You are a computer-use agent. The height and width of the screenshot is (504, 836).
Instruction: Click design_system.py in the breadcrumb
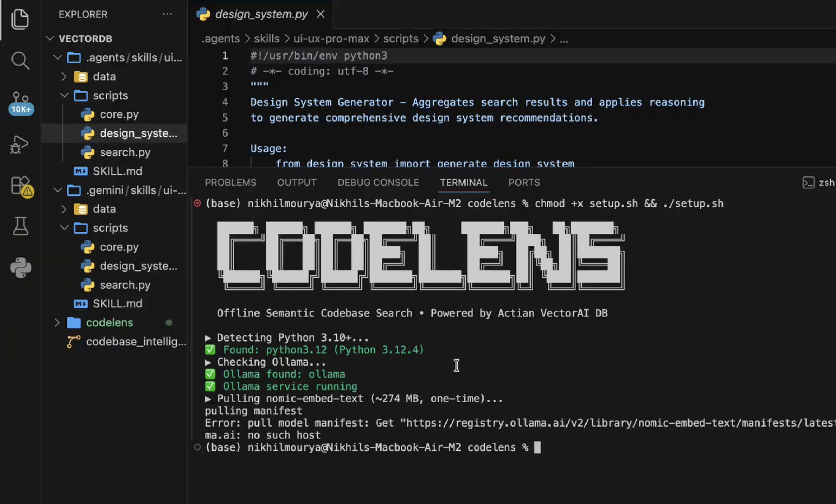click(498, 38)
